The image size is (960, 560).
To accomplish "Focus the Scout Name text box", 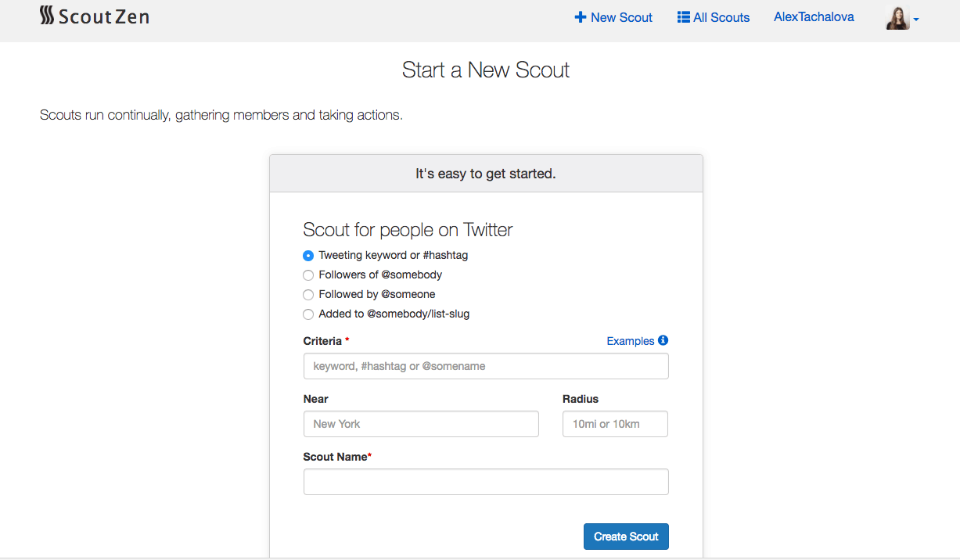I will [486, 482].
